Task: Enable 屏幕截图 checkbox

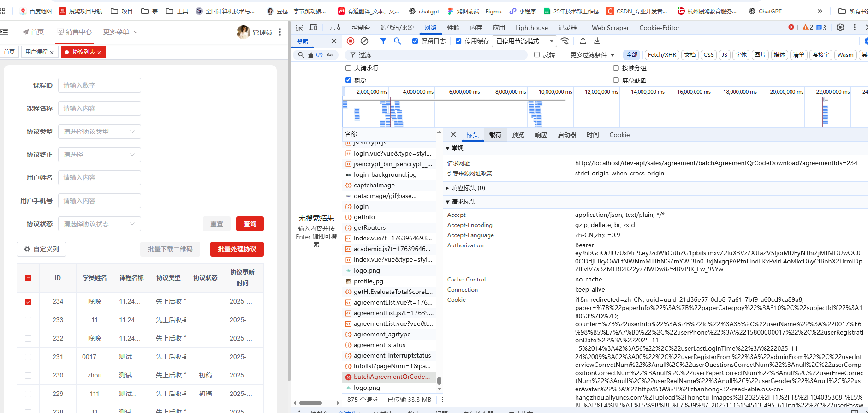Action: pos(616,80)
